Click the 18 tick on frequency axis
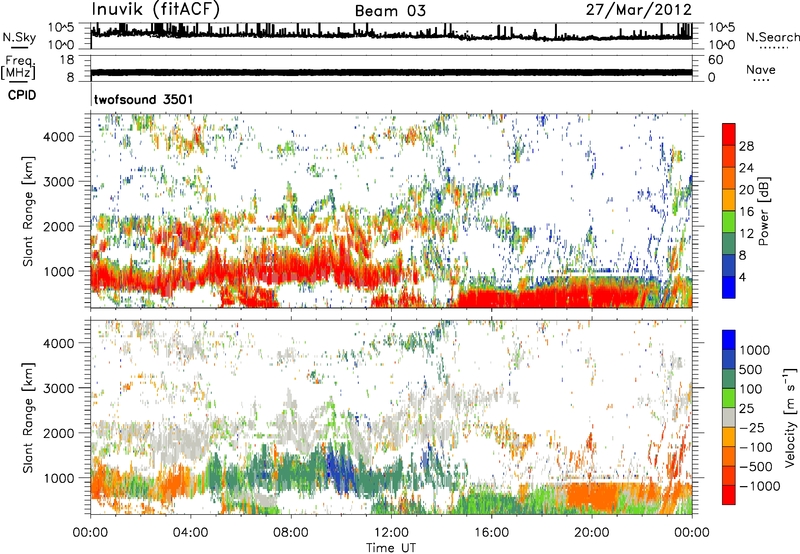The width and height of the screenshot is (800, 554). pos(67,60)
